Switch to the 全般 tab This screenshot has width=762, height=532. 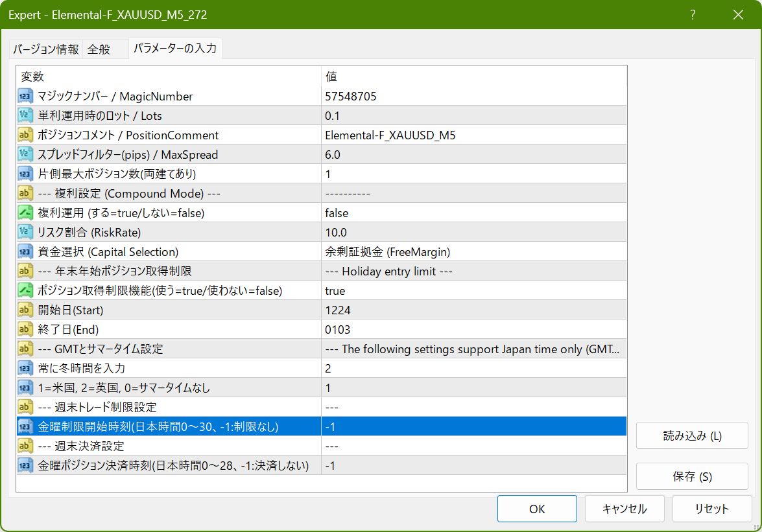[x=99, y=49]
